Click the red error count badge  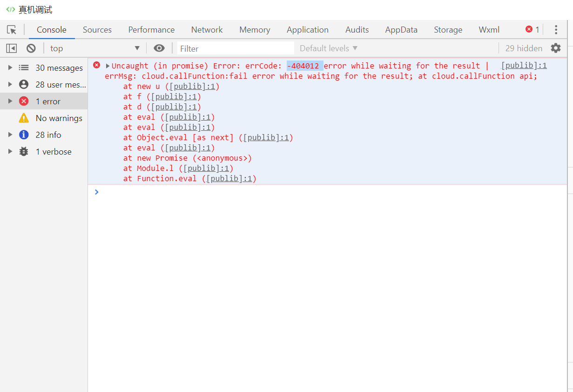[x=532, y=29]
